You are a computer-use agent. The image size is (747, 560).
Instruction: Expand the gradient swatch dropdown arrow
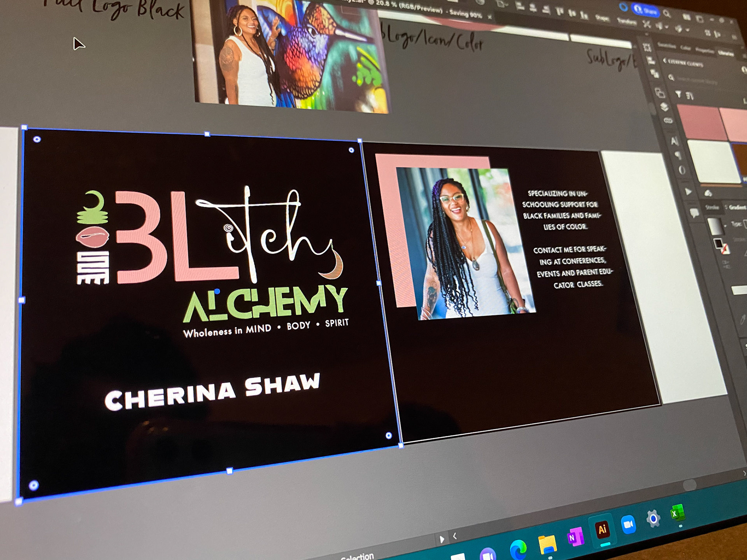pos(726,226)
